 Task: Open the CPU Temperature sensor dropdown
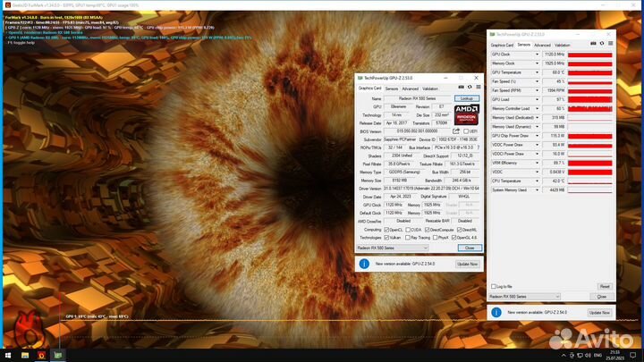[537, 181]
